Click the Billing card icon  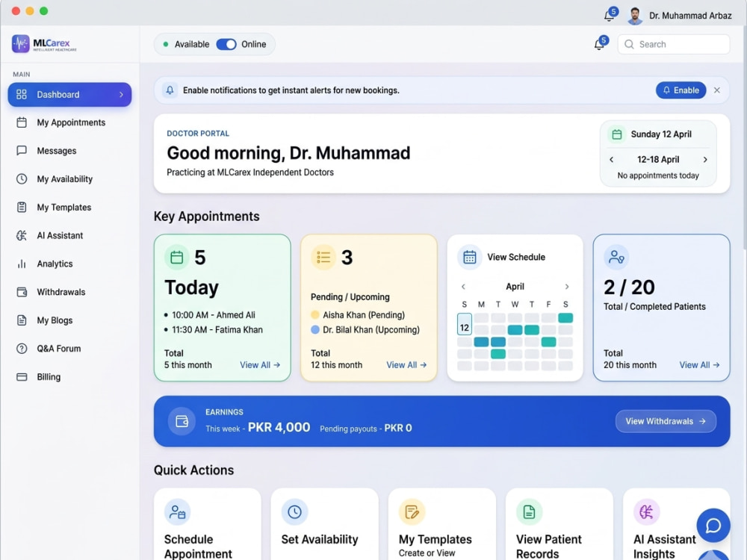pos(22,376)
